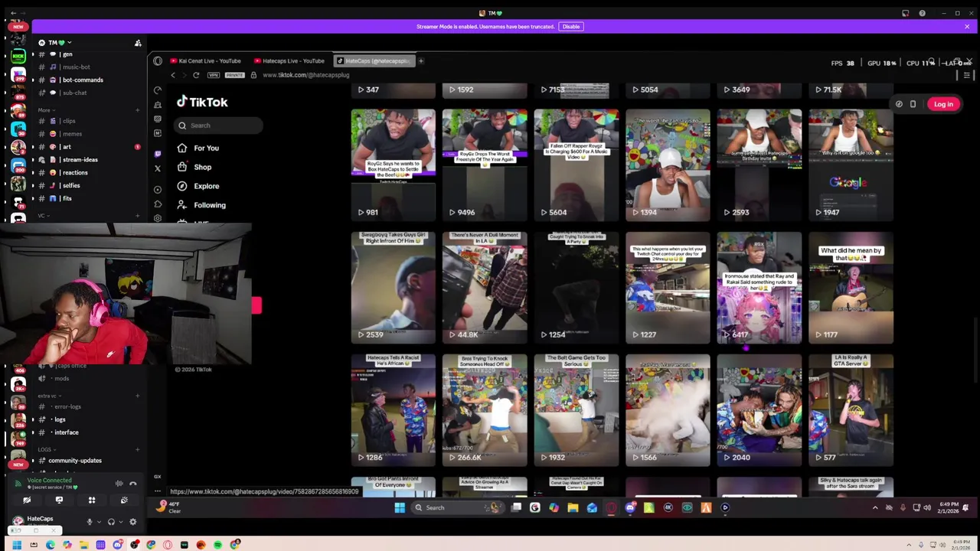Open File Explorer from the bottom taskbar

[83, 545]
